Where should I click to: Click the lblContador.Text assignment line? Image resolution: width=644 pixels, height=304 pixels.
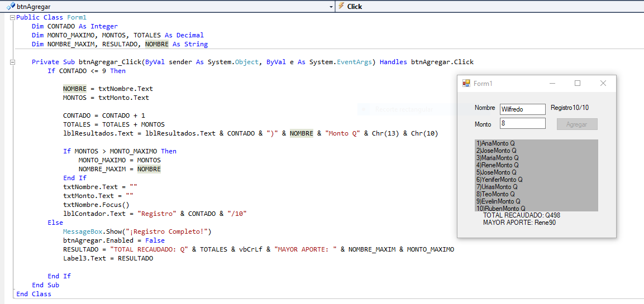154,214
